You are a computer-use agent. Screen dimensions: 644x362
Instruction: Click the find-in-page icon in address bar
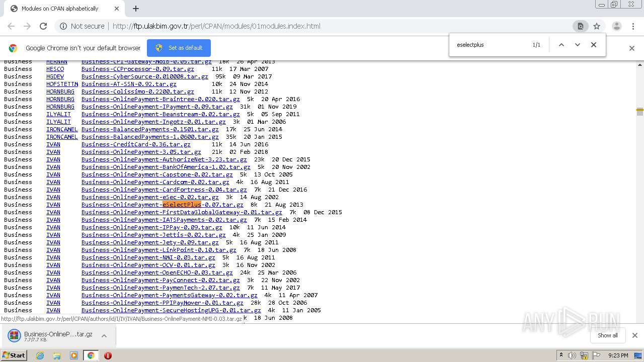[x=580, y=26]
